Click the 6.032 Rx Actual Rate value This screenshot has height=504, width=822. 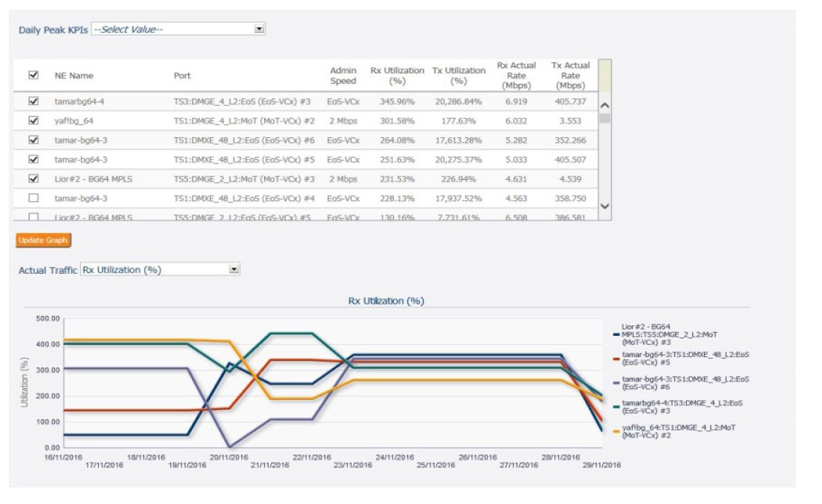(516, 121)
